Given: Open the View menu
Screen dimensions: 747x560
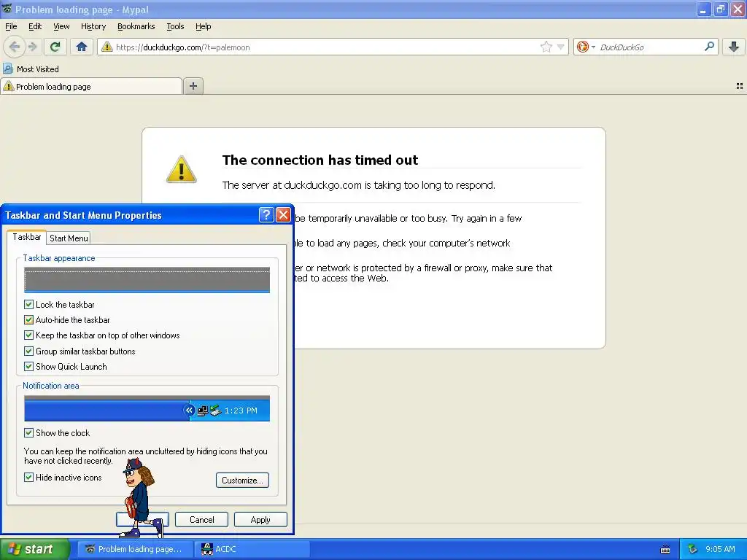Looking at the screenshot, I should [x=61, y=26].
